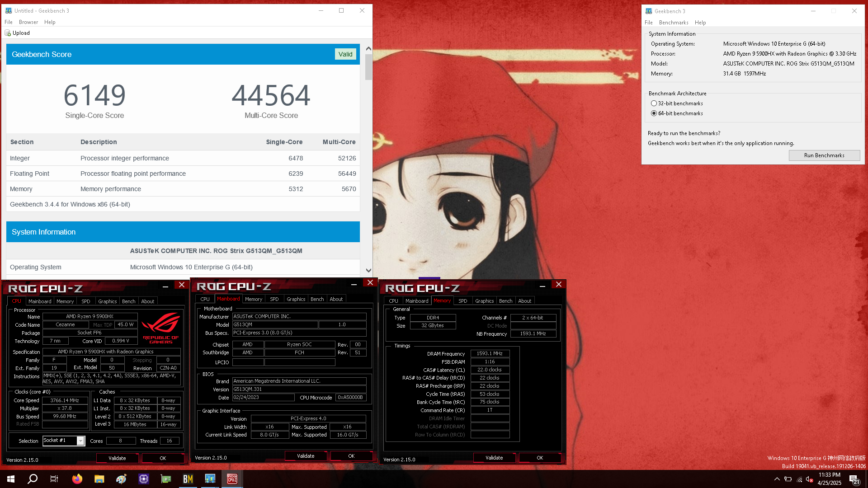Viewport: 868px width, 488px height.
Task: Open Bench tab in left CPU-Z window
Action: (129, 301)
